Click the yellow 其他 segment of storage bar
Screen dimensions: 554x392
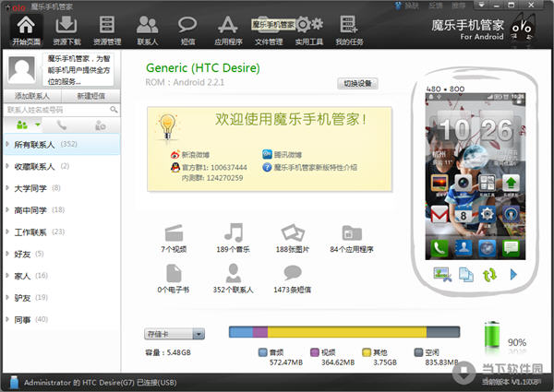(x=347, y=332)
